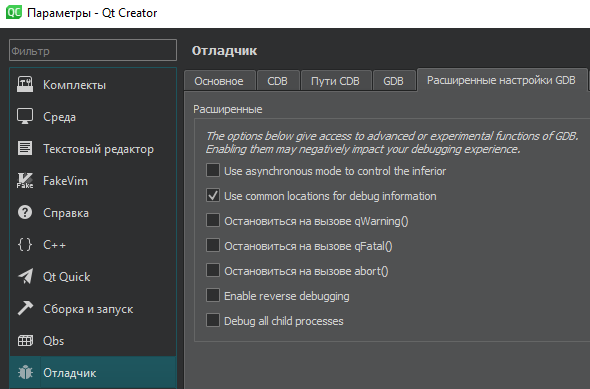The height and width of the screenshot is (389, 590).
Task: Open Qbs settings label
Action: 53,341
